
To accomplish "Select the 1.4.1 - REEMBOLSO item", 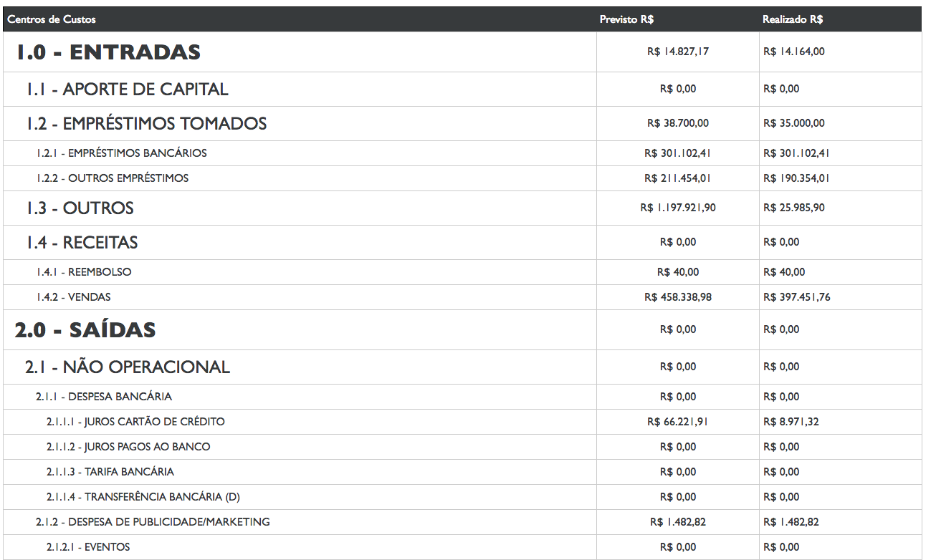I will click(x=84, y=272).
